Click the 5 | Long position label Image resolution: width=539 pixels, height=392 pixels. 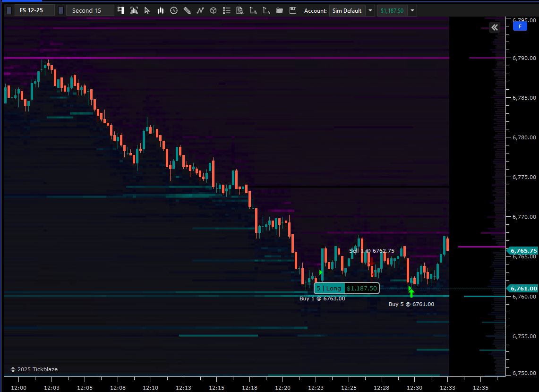pos(329,288)
